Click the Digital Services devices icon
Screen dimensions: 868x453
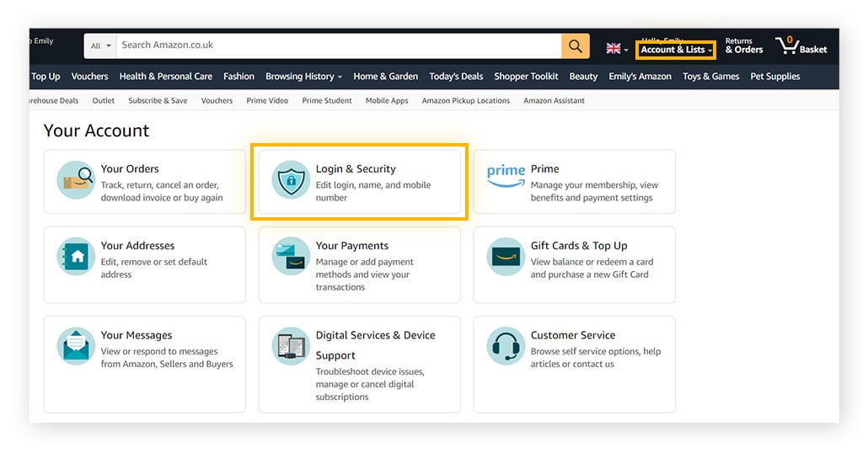coord(290,347)
